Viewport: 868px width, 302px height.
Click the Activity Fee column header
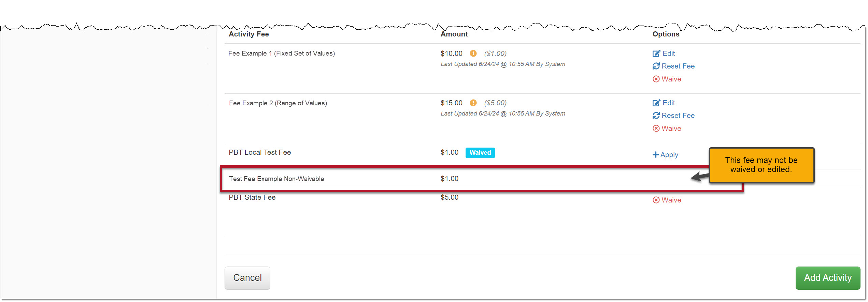(x=249, y=34)
